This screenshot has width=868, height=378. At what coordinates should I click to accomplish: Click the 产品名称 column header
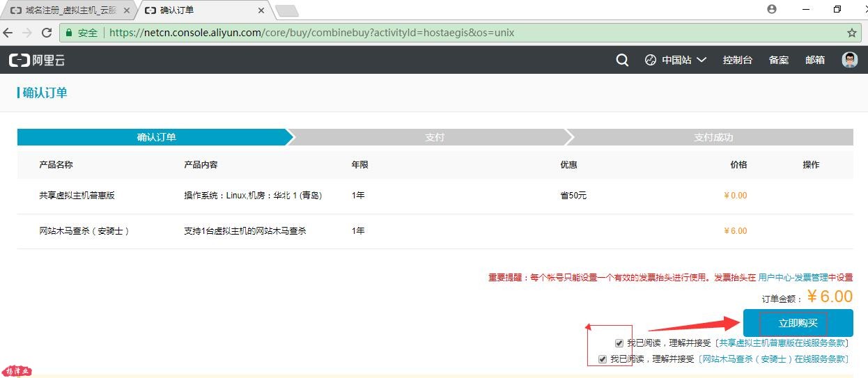(x=56, y=165)
